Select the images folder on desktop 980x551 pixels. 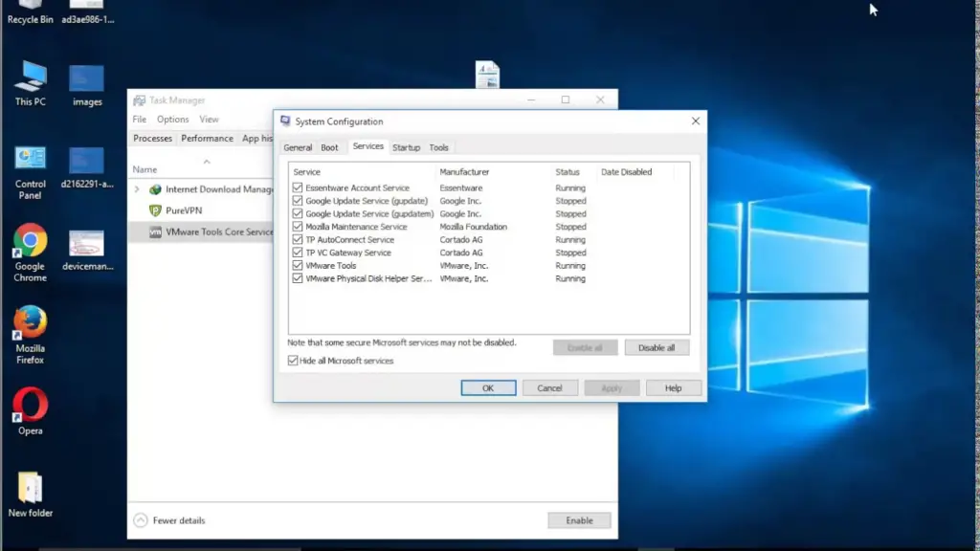(87, 85)
